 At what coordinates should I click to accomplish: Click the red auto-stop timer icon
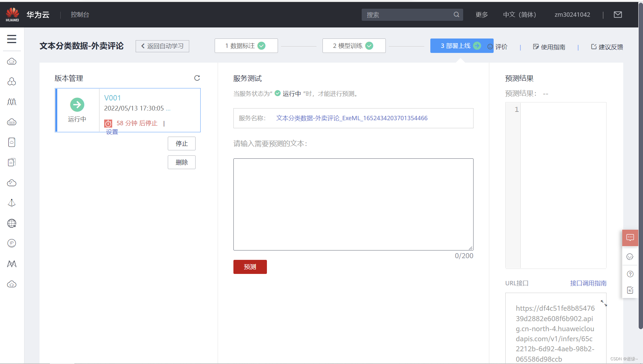coord(108,124)
